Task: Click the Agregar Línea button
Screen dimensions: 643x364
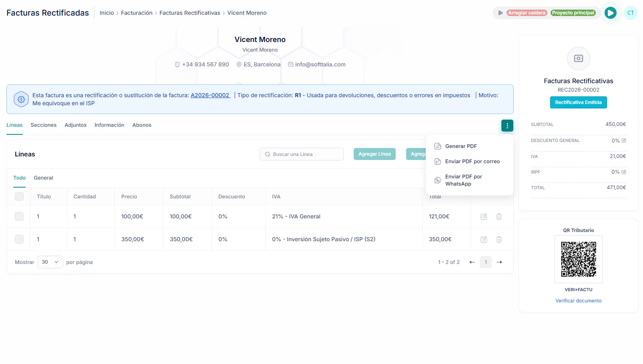Action: 374,154
